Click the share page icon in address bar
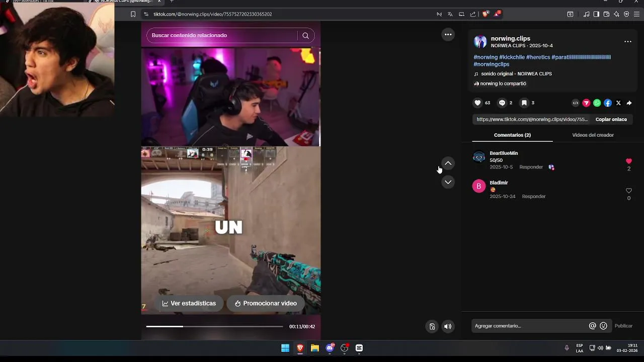 [473, 14]
